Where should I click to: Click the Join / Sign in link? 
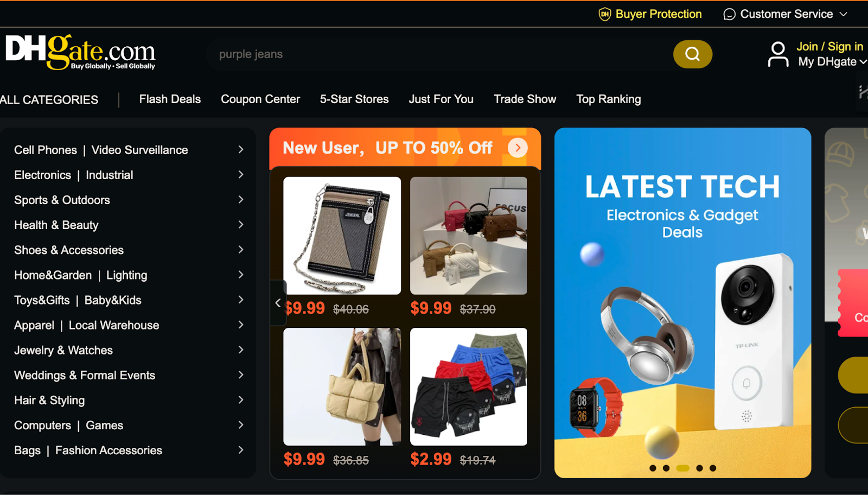(x=829, y=47)
